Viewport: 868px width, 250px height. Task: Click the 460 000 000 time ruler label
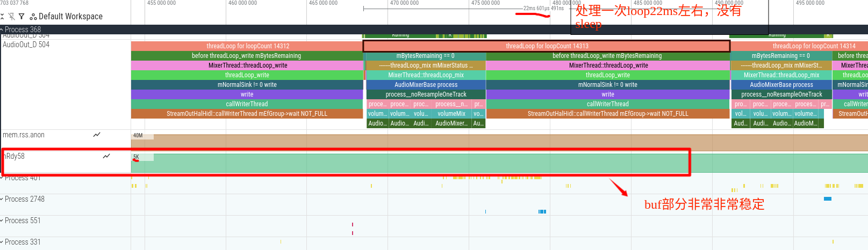(x=242, y=3)
